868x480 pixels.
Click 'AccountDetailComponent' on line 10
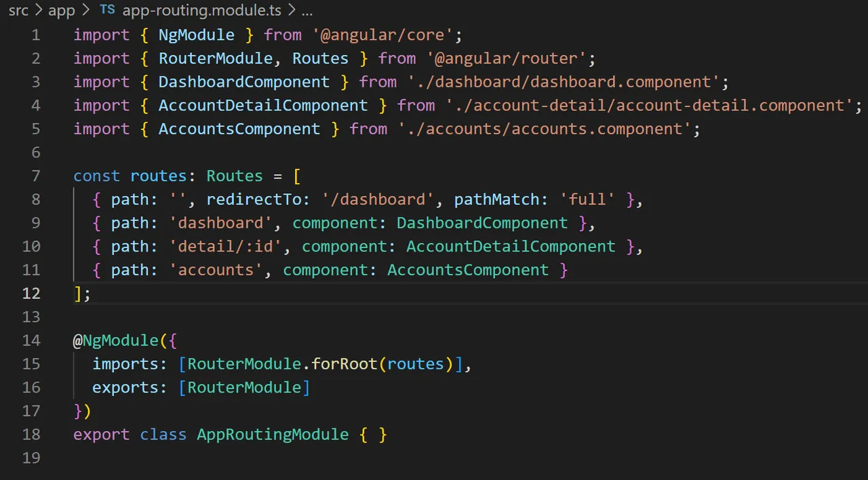(511, 246)
